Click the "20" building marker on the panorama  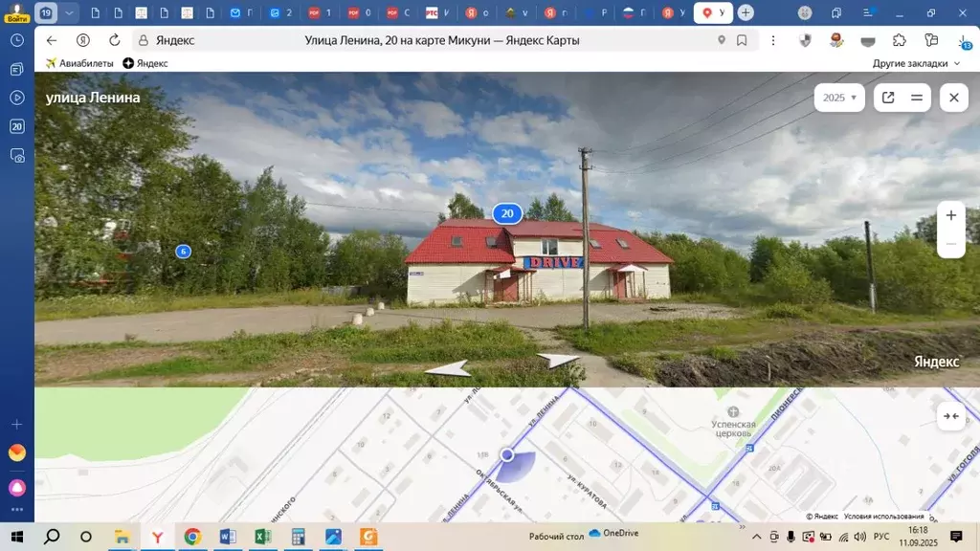coord(507,213)
